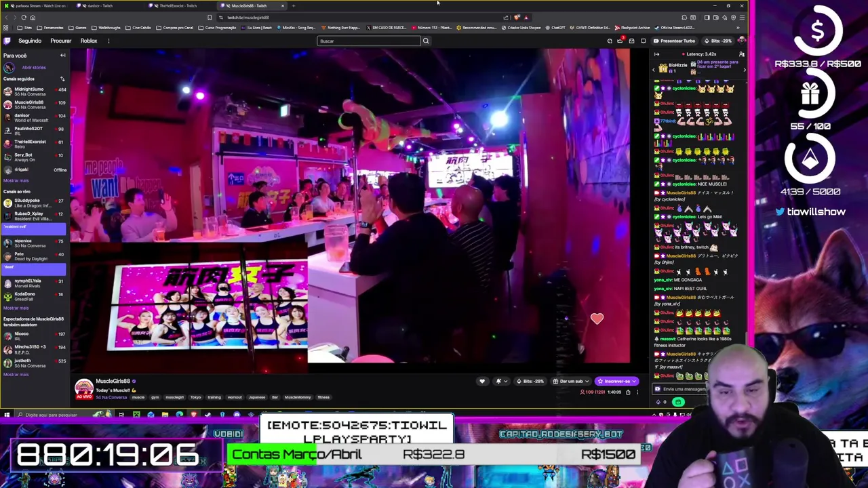Show more bookmarks overflow chevron
Screen dimensions: 868x488
[x=739, y=27]
